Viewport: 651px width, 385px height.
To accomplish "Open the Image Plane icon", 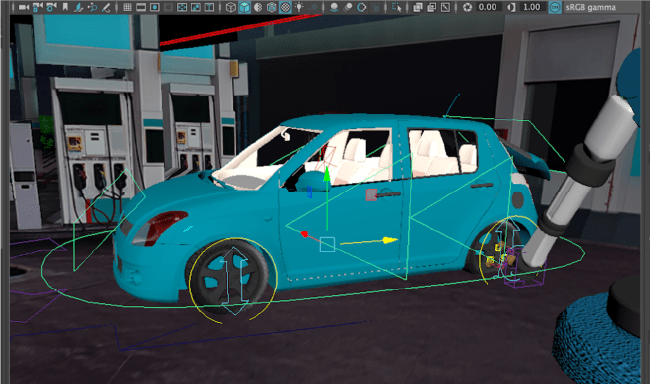I will [x=78, y=7].
